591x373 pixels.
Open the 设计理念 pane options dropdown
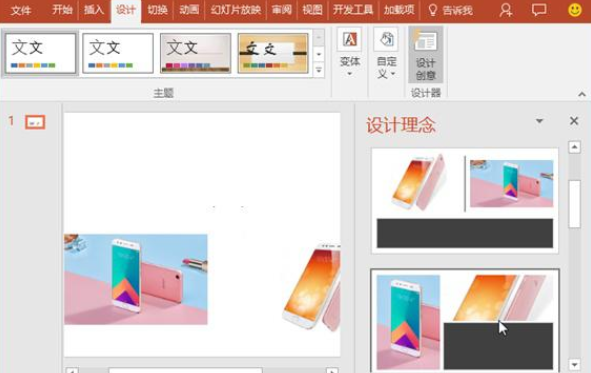click(x=539, y=121)
